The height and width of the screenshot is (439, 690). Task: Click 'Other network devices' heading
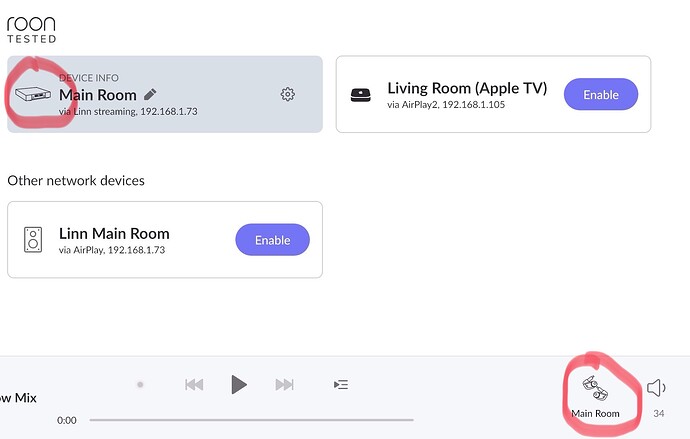click(x=76, y=180)
